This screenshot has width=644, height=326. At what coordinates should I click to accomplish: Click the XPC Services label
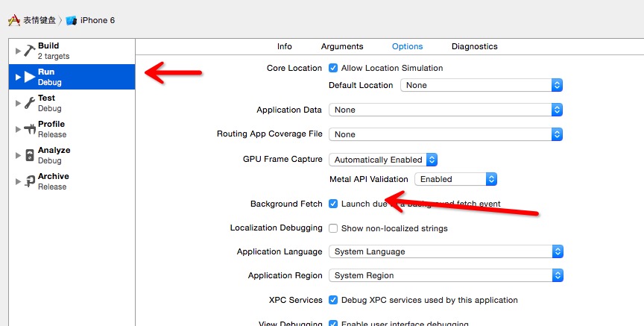click(295, 300)
